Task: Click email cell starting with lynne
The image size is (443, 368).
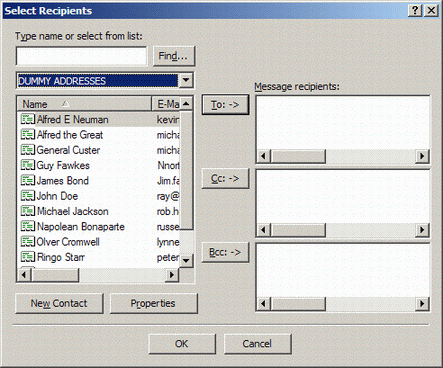Action: click(x=168, y=242)
